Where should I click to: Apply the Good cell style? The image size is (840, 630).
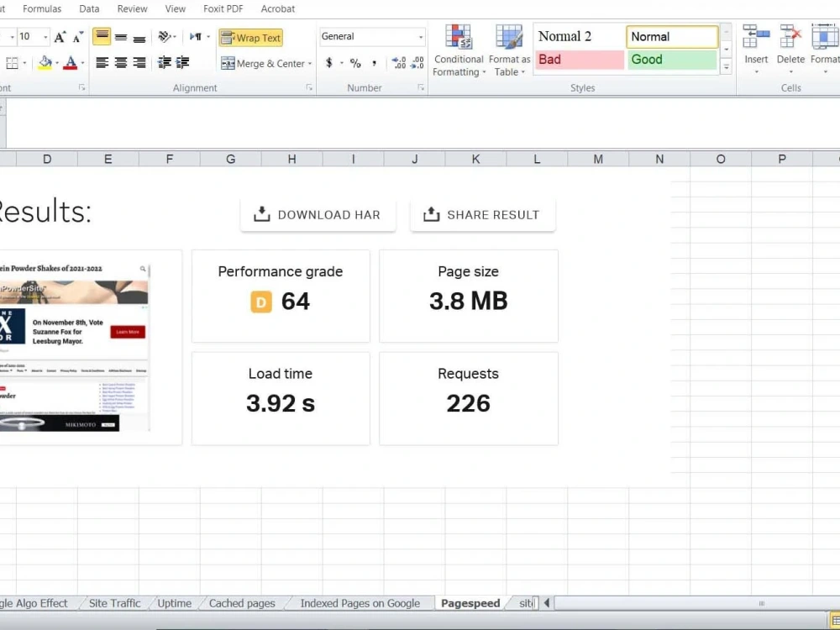pyautogui.click(x=672, y=60)
